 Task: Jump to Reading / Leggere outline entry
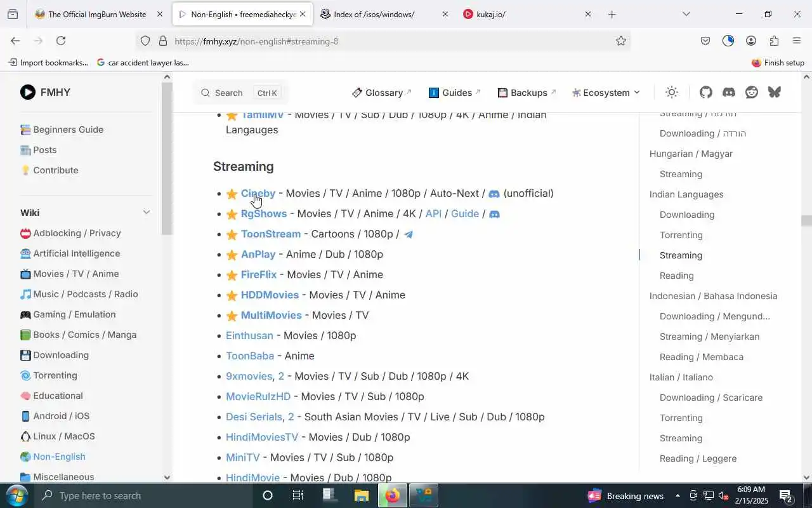698,458
